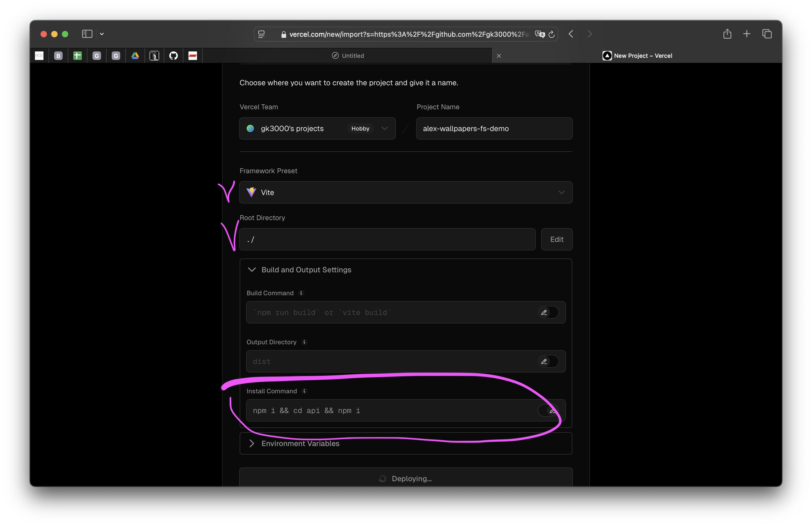Image resolution: width=812 pixels, height=526 pixels.
Task: Open the tab group dropdown arrow
Action: 102,34
